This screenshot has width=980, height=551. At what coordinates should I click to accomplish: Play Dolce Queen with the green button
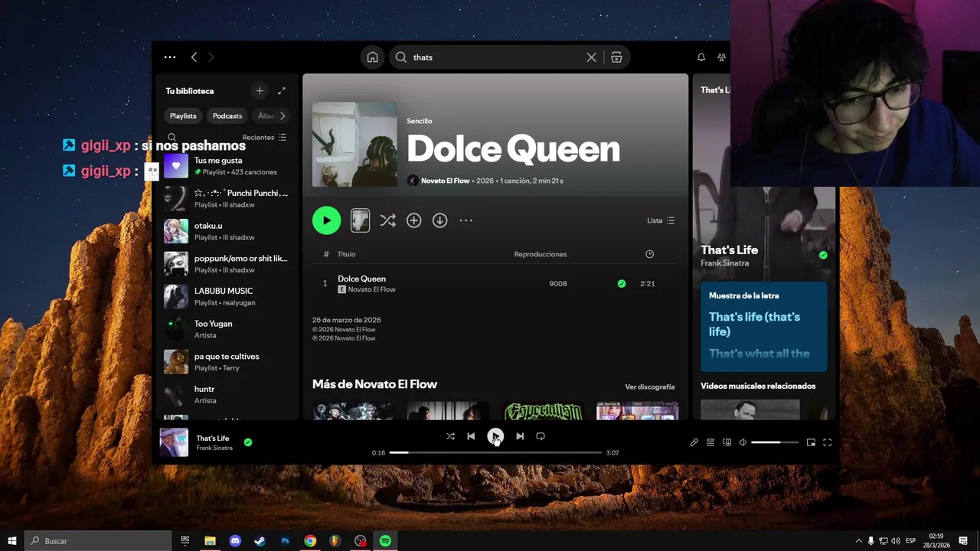pyautogui.click(x=326, y=220)
